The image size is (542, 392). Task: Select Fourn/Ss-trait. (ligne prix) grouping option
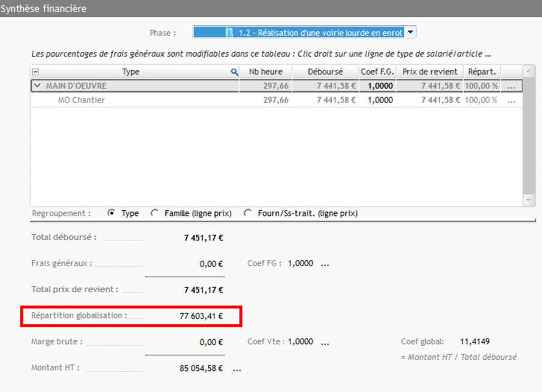pos(248,213)
